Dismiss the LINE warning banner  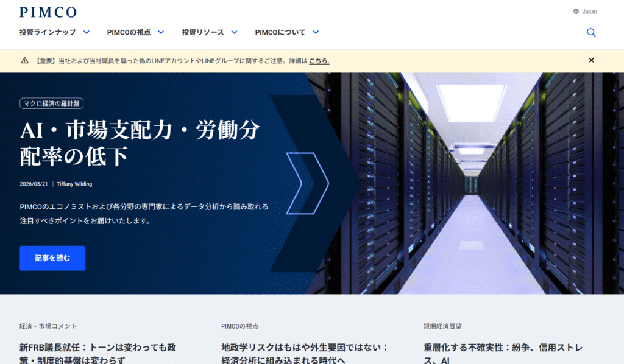pyautogui.click(x=591, y=60)
